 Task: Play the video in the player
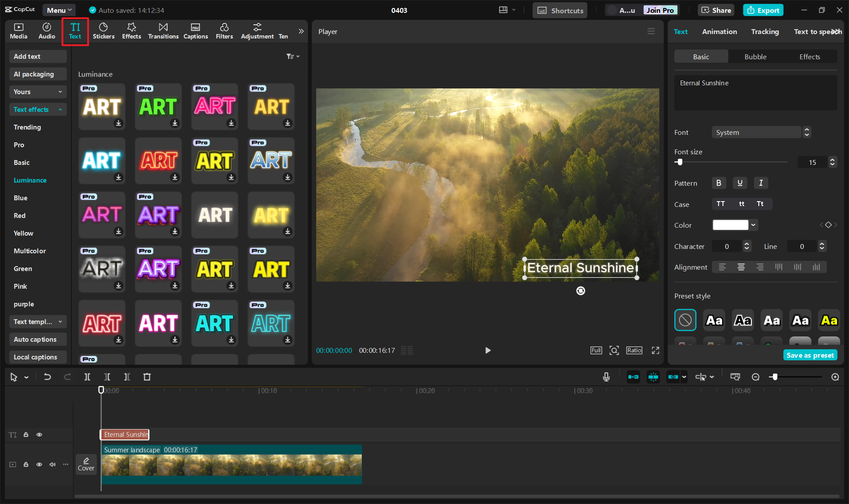pos(488,350)
